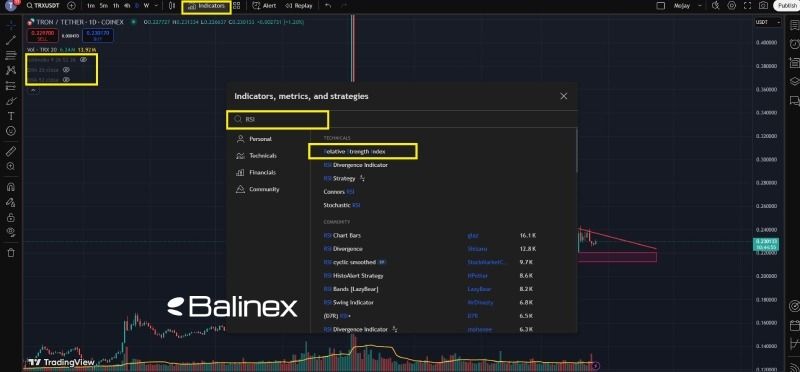Open the candlestick chart type selector
Viewport: 800px width, 372px height.
point(172,6)
